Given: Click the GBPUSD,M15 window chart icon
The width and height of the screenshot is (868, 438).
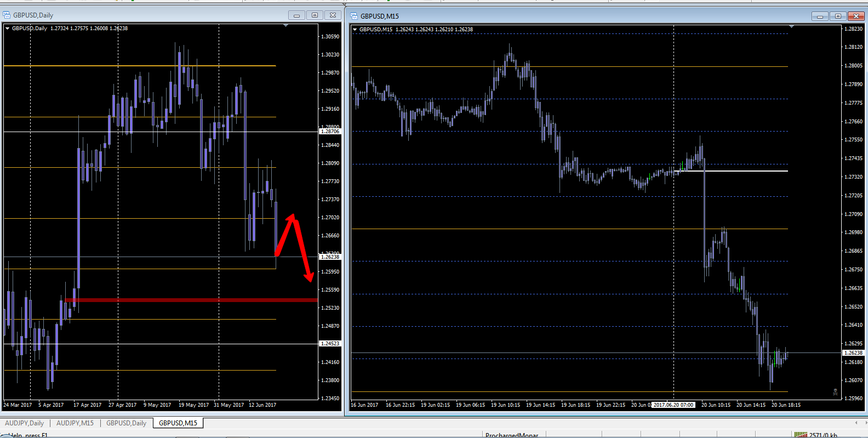Looking at the screenshot, I should 354,16.
